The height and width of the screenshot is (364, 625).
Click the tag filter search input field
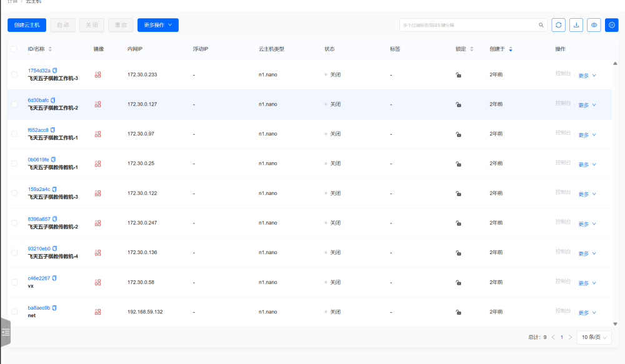pyautogui.click(x=469, y=25)
